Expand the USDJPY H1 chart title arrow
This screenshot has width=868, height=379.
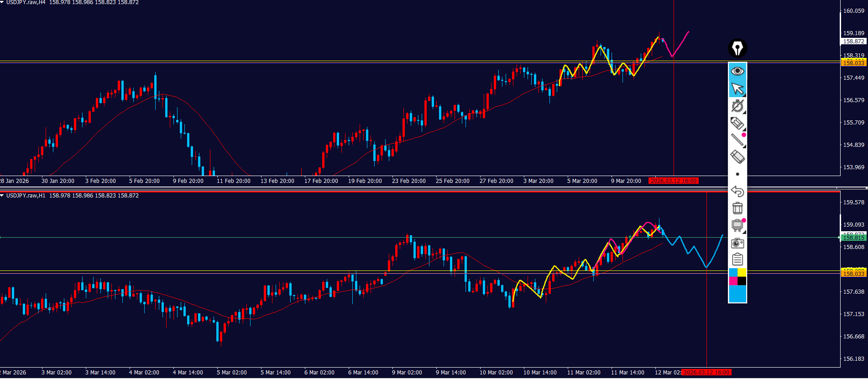point(2,196)
